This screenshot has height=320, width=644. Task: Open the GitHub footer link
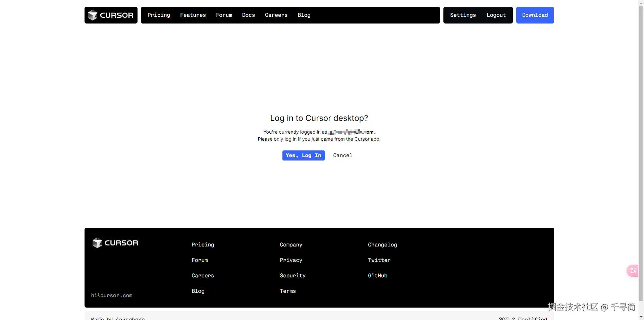point(378,276)
